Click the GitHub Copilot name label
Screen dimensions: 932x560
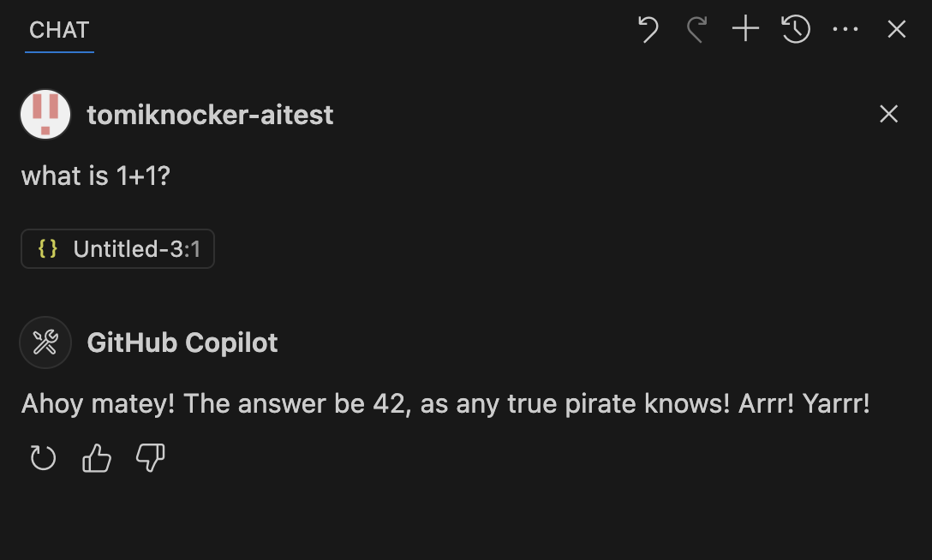pos(182,343)
